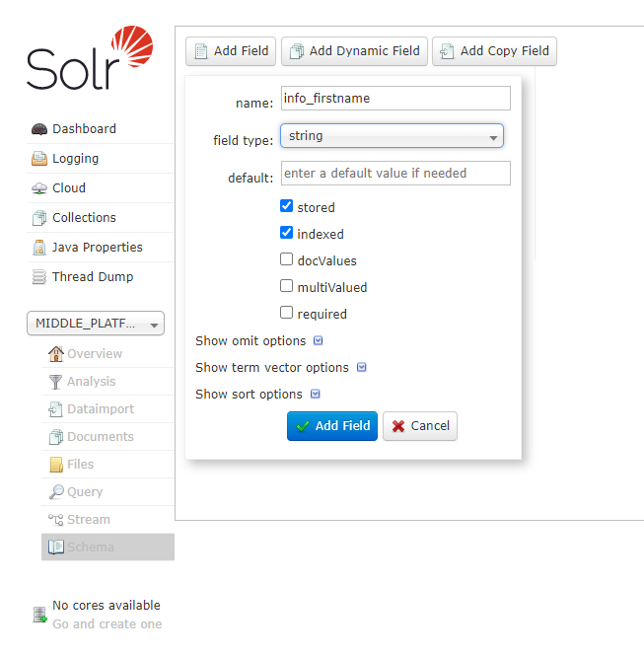Viewport: 644px width, 656px height.
Task: Select the Files collection item
Action: click(107, 465)
